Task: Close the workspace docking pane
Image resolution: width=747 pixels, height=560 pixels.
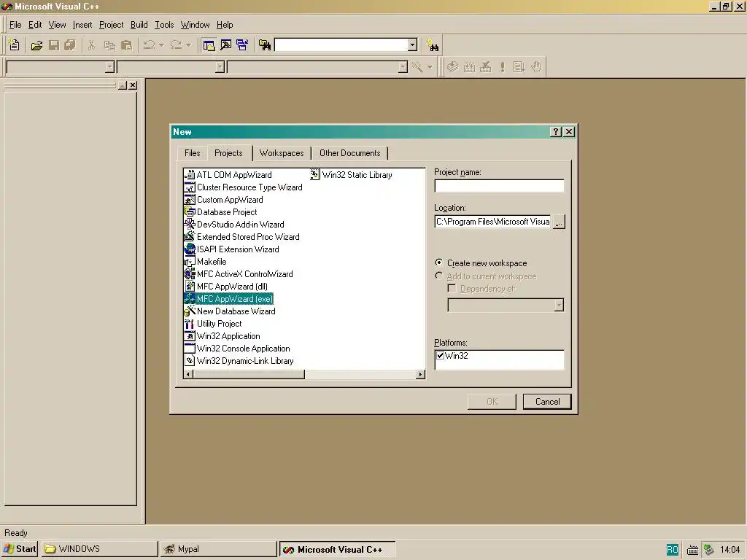Action: (133, 85)
